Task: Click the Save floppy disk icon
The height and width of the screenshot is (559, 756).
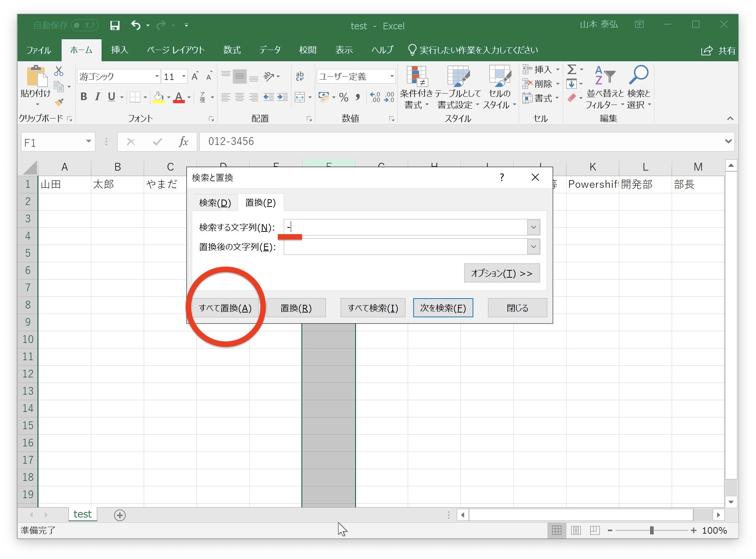Action: click(115, 25)
